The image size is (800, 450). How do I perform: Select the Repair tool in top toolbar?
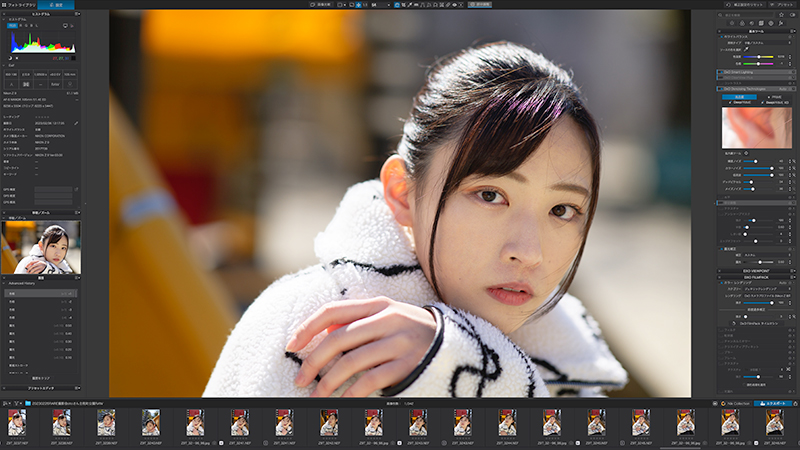pos(448,5)
